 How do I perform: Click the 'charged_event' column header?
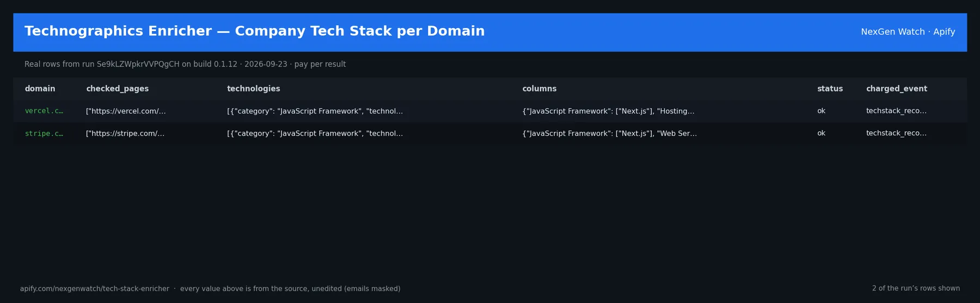coord(897,89)
